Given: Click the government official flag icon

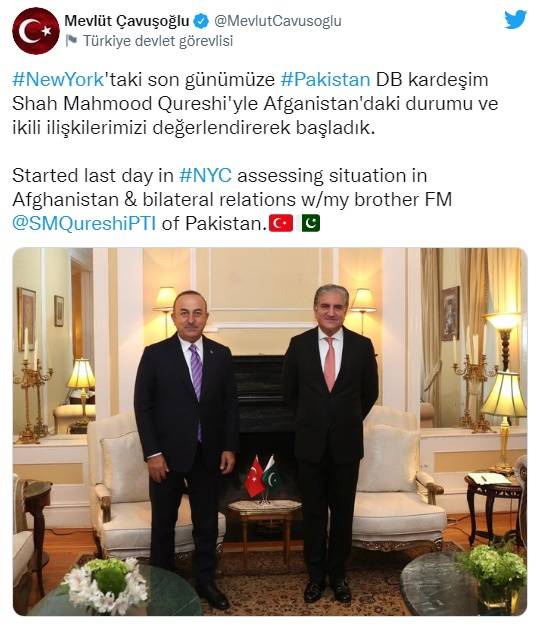Looking at the screenshot, I should [71, 40].
